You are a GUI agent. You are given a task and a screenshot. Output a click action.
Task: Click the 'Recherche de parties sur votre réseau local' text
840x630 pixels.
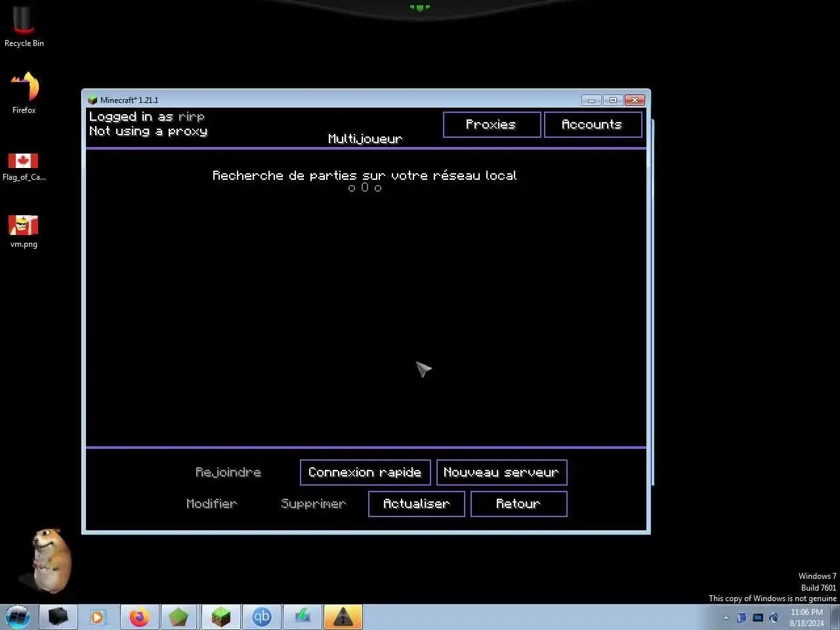365,175
